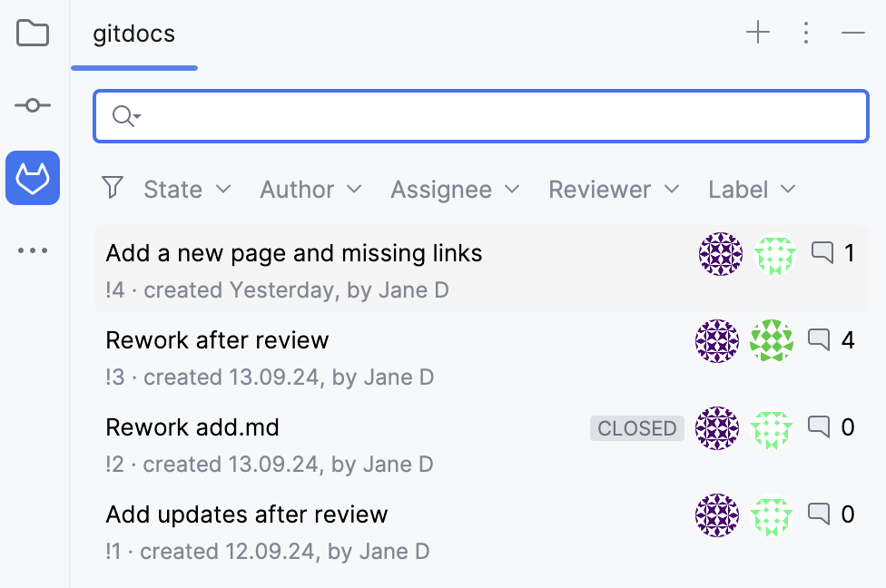886x588 pixels.
Task: Open comment thread on Add a new page
Action: 822,255
